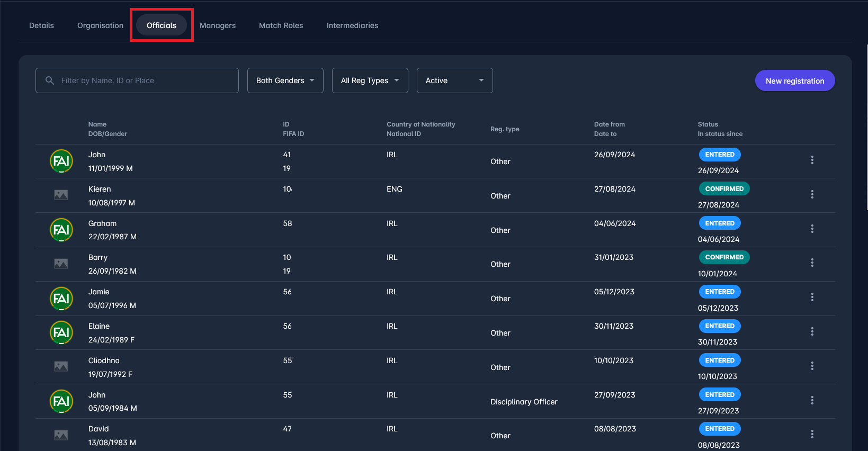Open row options for Cliodhna
Viewport: 868px width, 451px height.
point(812,366)
